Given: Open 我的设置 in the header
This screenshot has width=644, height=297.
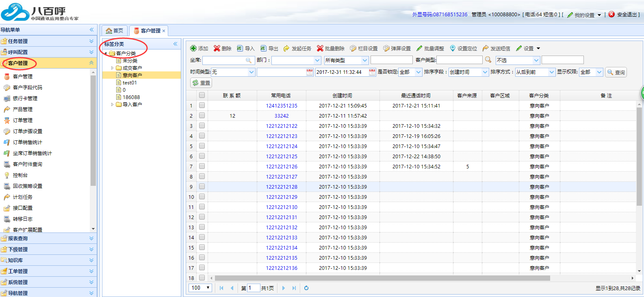Looking at the screenshot, I should pos(584,15).
